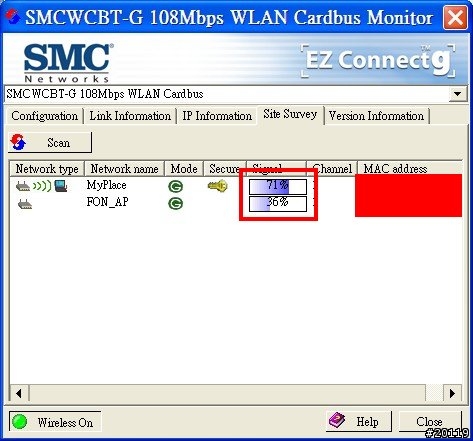Select the MyPlace network name
This screenshot has width=473, height=441.
click(106, 185)
